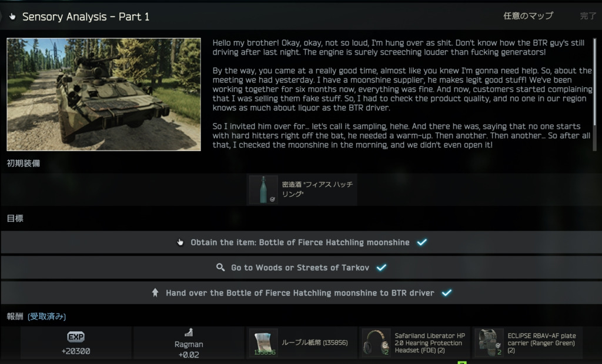The image size is (602, 364).
Task: Click the hand icon beside Sensory Analysis title
Action: (x=12, y=16)
